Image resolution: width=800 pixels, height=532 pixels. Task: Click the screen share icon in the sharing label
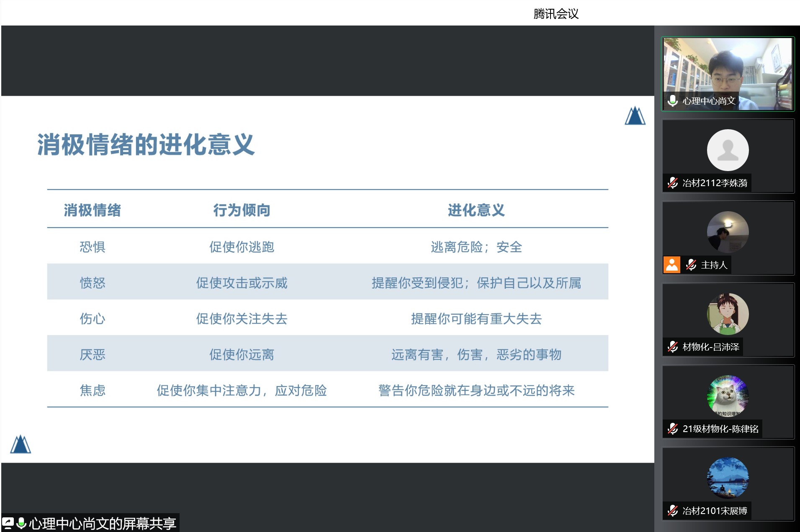click(8, 523)
